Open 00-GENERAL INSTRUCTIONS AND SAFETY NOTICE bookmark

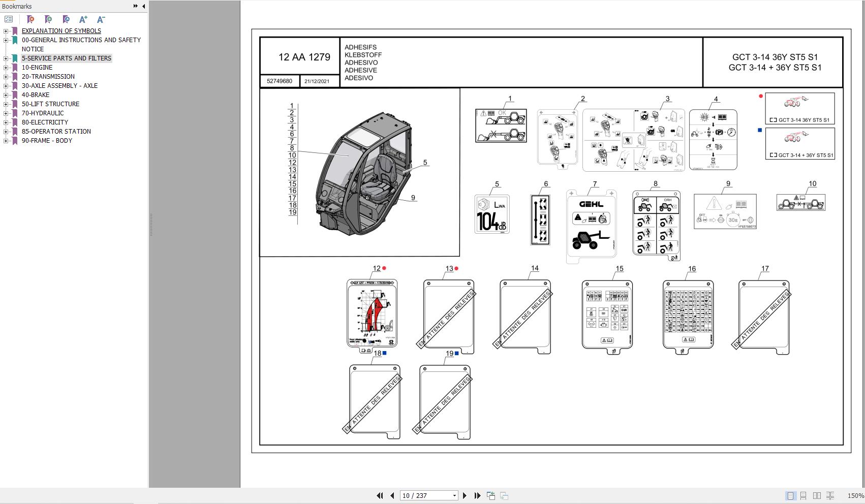pyautogui.click(x=81, y=44)
